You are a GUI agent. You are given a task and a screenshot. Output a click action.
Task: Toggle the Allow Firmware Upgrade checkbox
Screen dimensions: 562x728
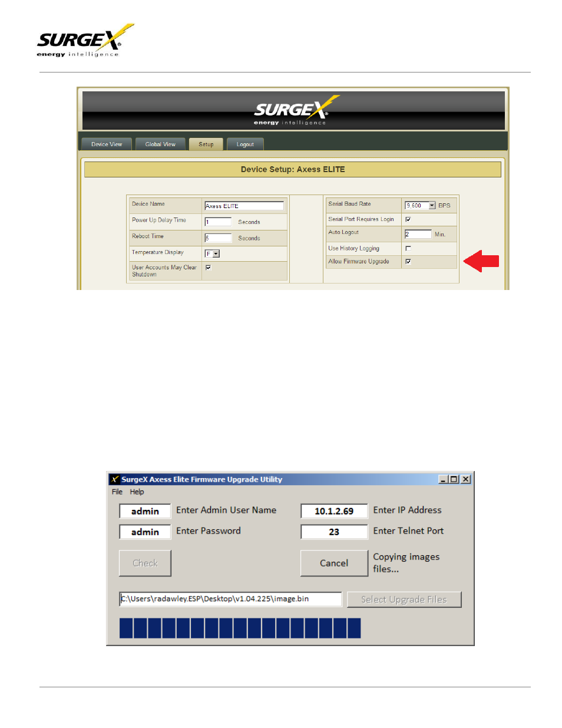click(x=408, y=262)
